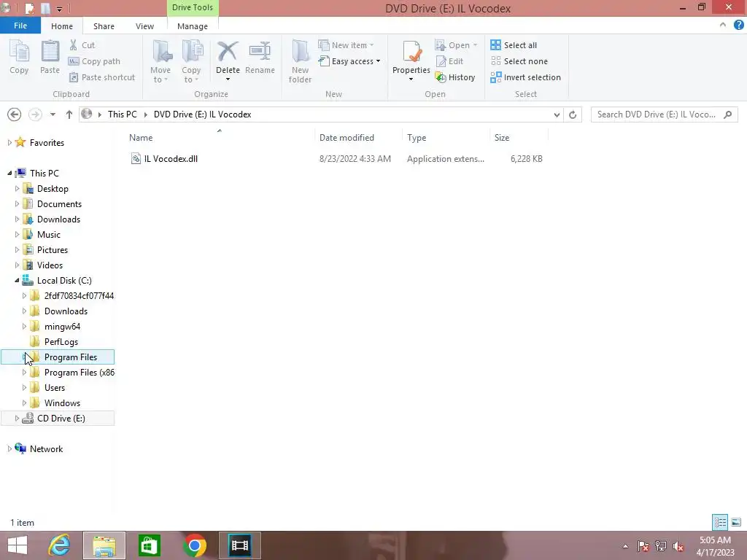The height and width of the screenshot is (560, 747).
Task: Click This PC in the address bar
Action: 122,114
